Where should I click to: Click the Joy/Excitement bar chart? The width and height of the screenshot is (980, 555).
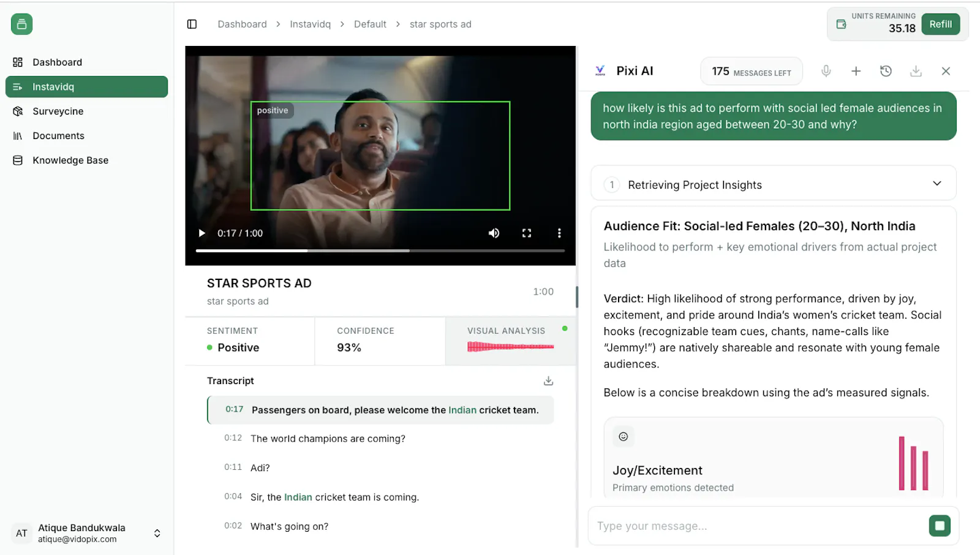coord(913,462)
